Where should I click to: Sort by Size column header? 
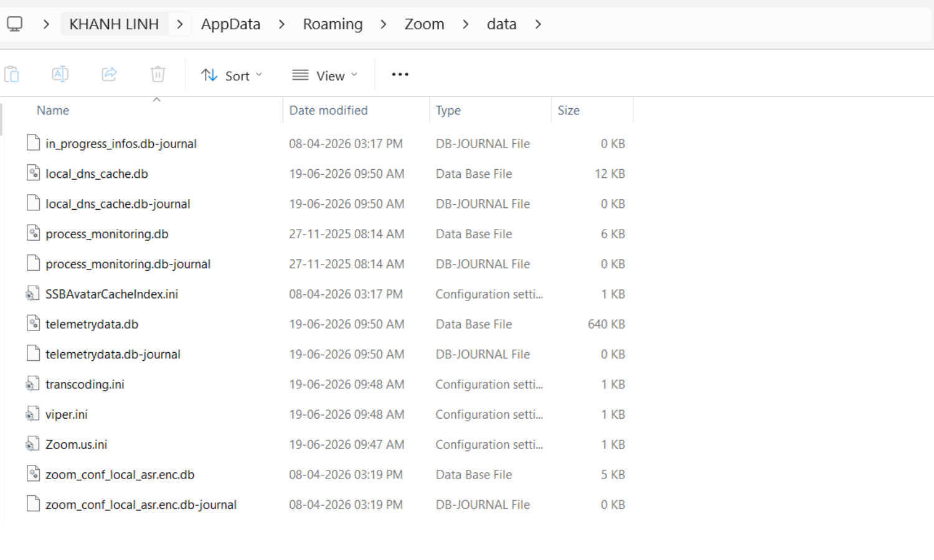[x=568, y=110]
